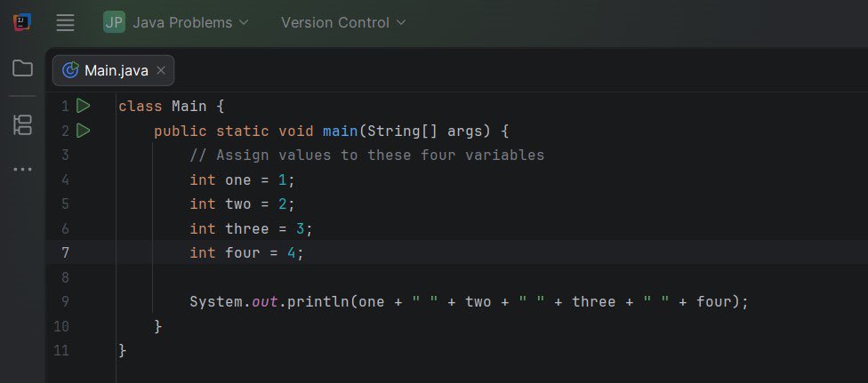Screen dimensions: 868x383
Task: Close the Main.java tab
Action: pos(161,70)
